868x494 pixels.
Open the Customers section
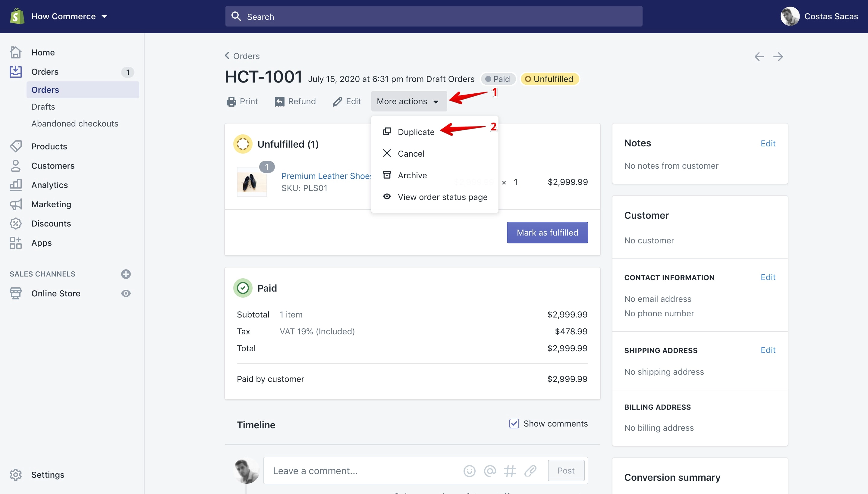53,166
